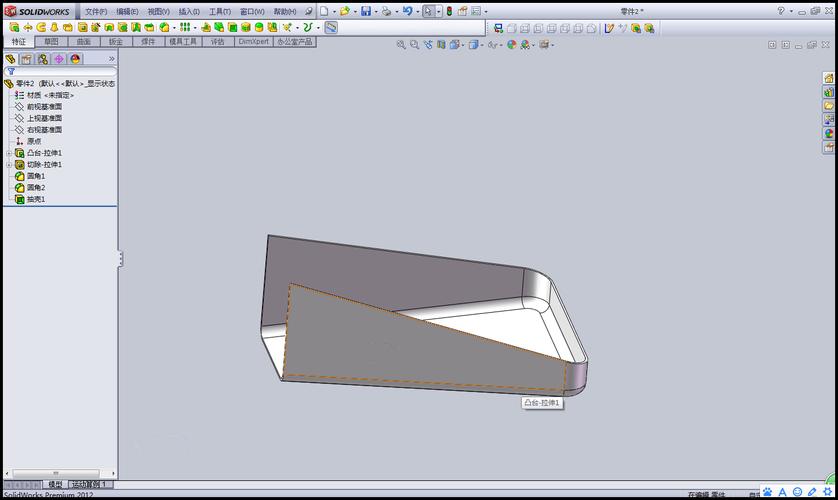Open the 帮助(H) menu

[285, 11]
